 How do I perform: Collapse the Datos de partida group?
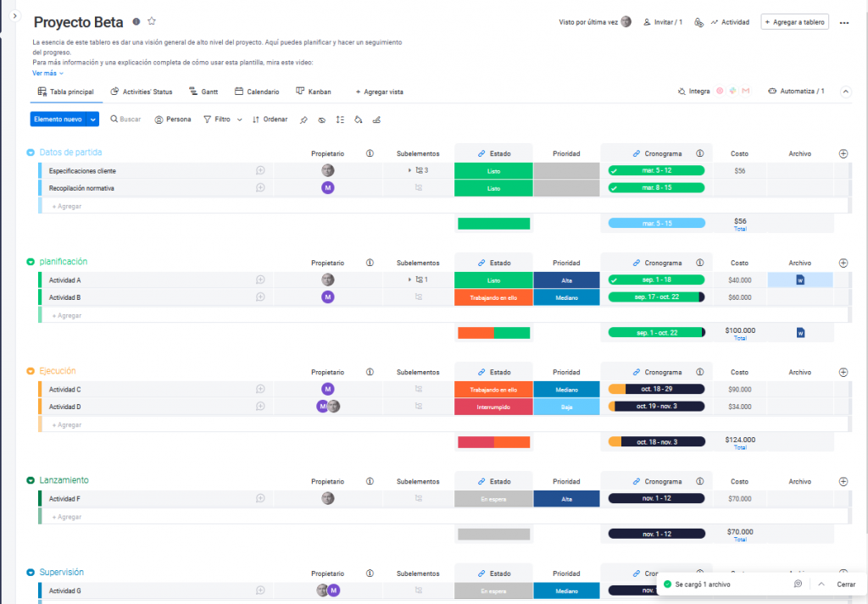tap(31, 152)
